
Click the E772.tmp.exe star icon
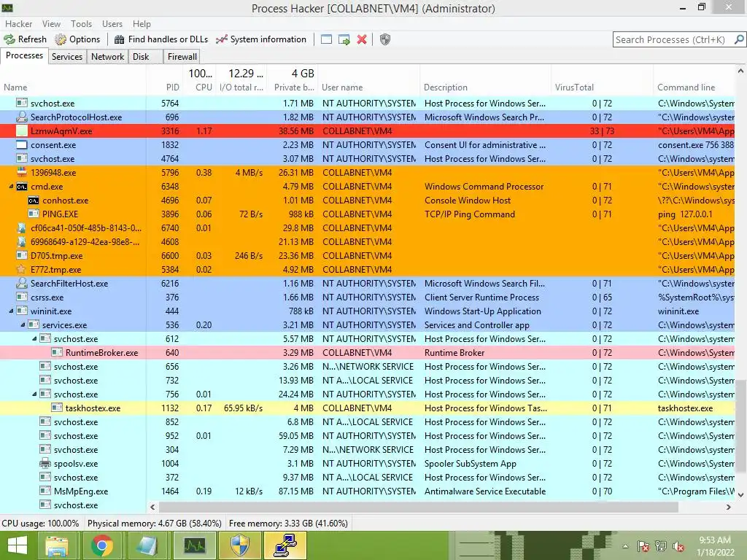(21, 270)
